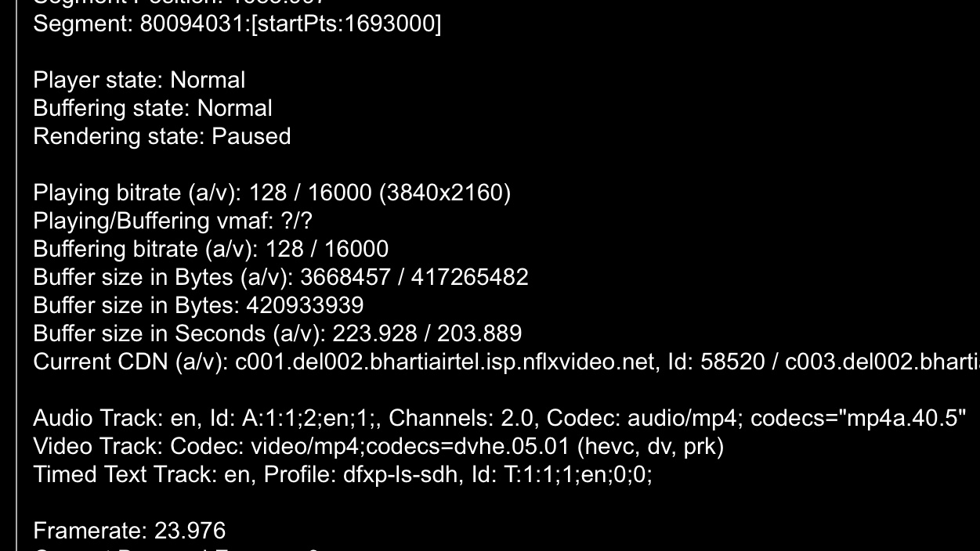980x551 pixels.
Task: Click the Segment startPts line
Action: click(x=237, y=23)
